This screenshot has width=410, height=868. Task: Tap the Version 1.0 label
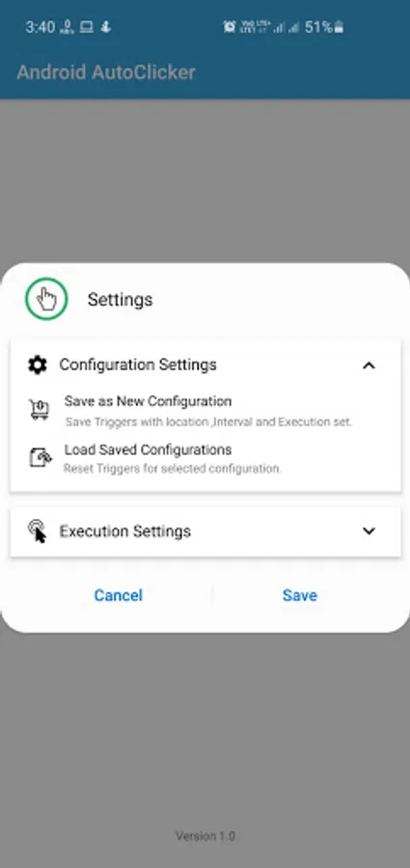[205, 835]
